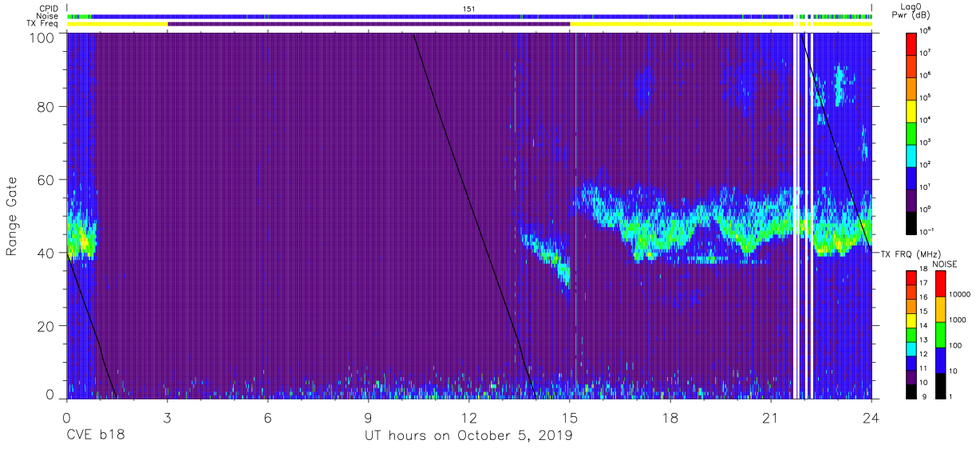Viewport: 980px width, 452px height.
Task: Click the 1 label on NOISE scale
Action: (952, 396)
